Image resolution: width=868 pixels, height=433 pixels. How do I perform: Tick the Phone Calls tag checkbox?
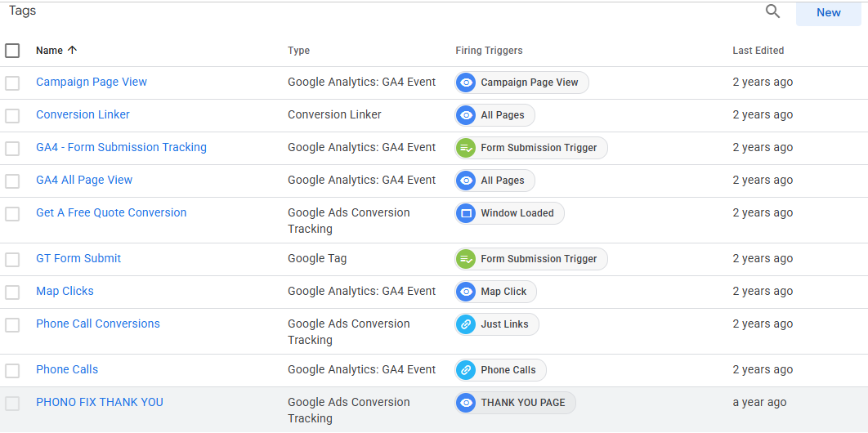tap(12, 371)
